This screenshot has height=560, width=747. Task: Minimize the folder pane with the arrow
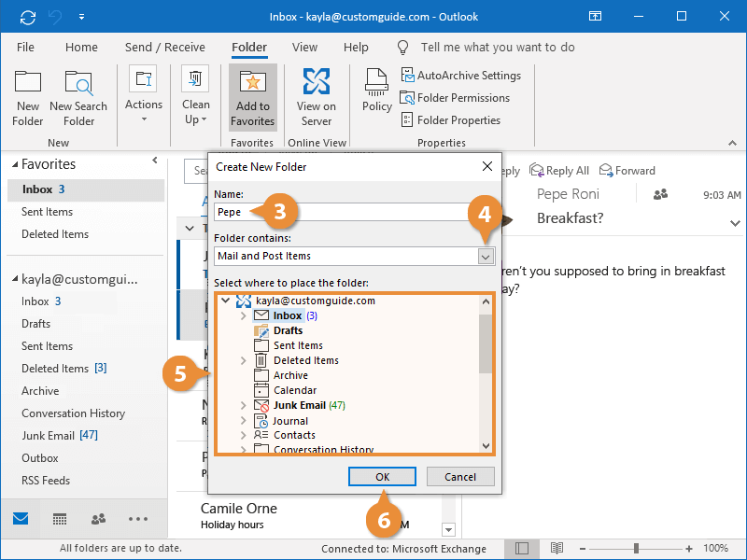pos(155,161)
